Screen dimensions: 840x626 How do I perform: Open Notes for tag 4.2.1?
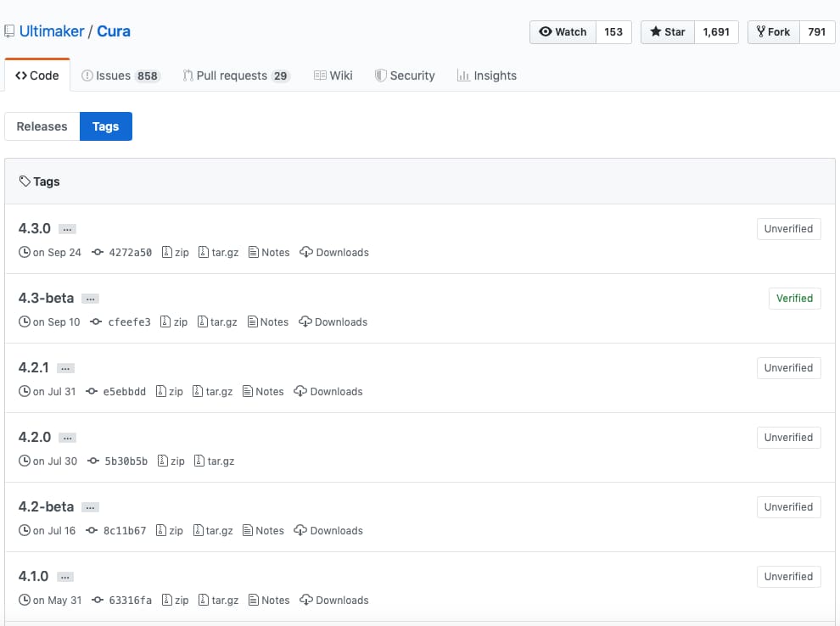point(263,391)
